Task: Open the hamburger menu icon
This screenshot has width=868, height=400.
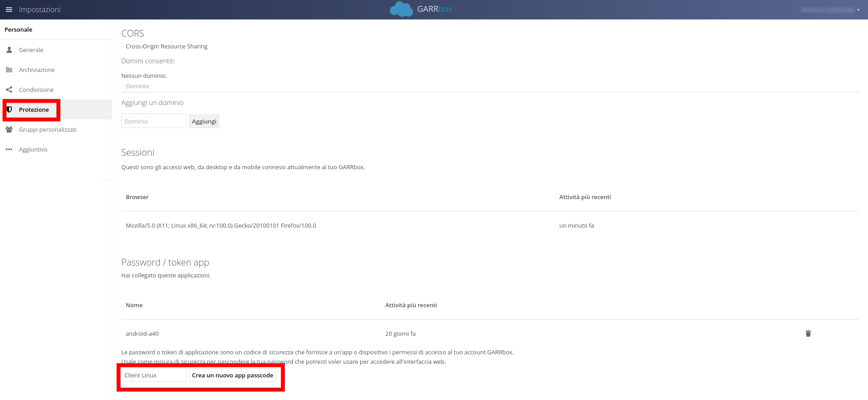Action: (x=9, y=10)
